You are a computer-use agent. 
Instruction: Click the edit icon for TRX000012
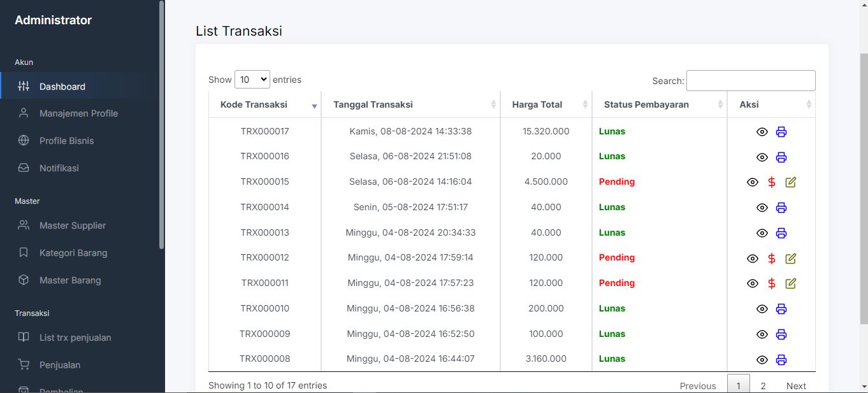click(791, 259)
